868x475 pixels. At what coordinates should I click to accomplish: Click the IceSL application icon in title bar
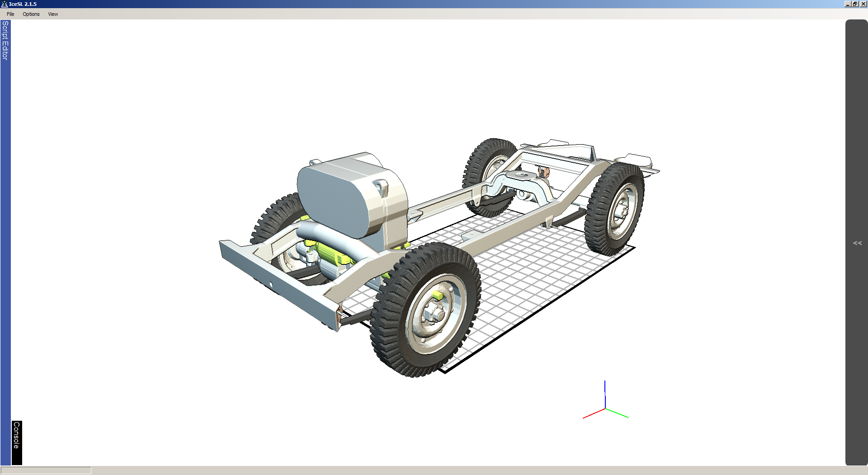point(5,4)
